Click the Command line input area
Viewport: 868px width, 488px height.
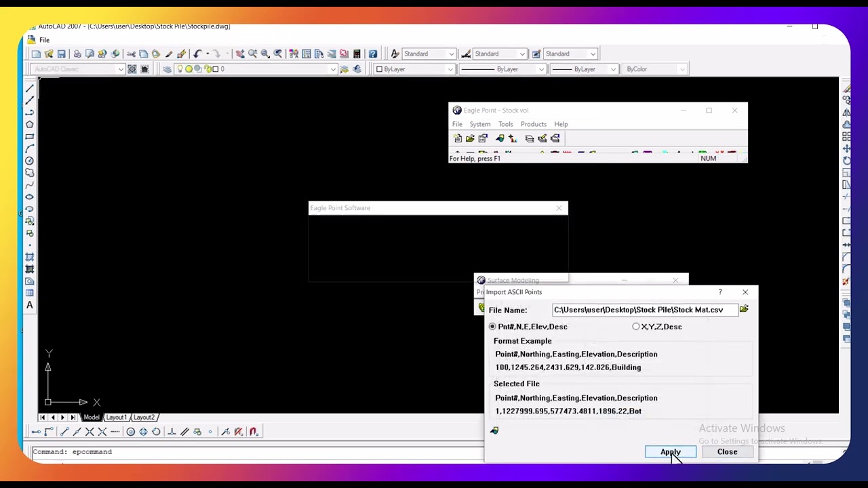[258, 451]
